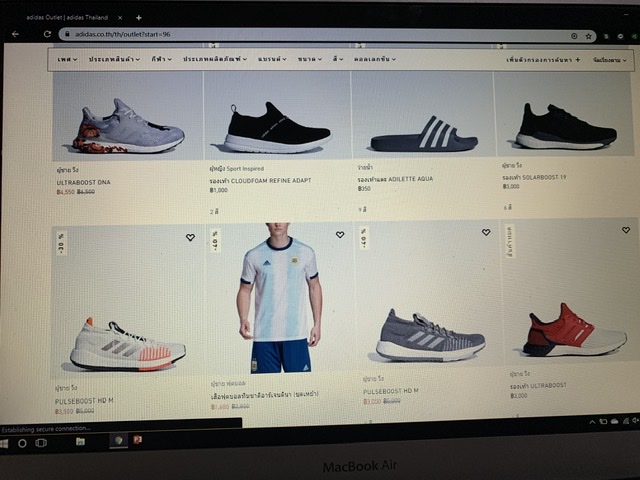Click the cloud OneDrive icon in system tray

pos(614,421)
